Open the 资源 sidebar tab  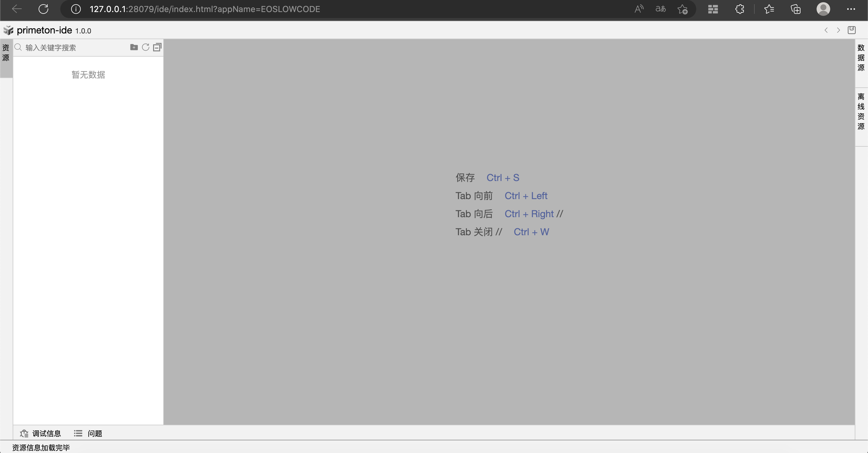6,53
